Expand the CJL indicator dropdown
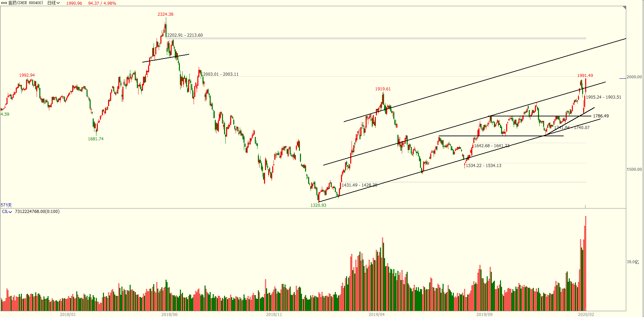 (7, 212)
